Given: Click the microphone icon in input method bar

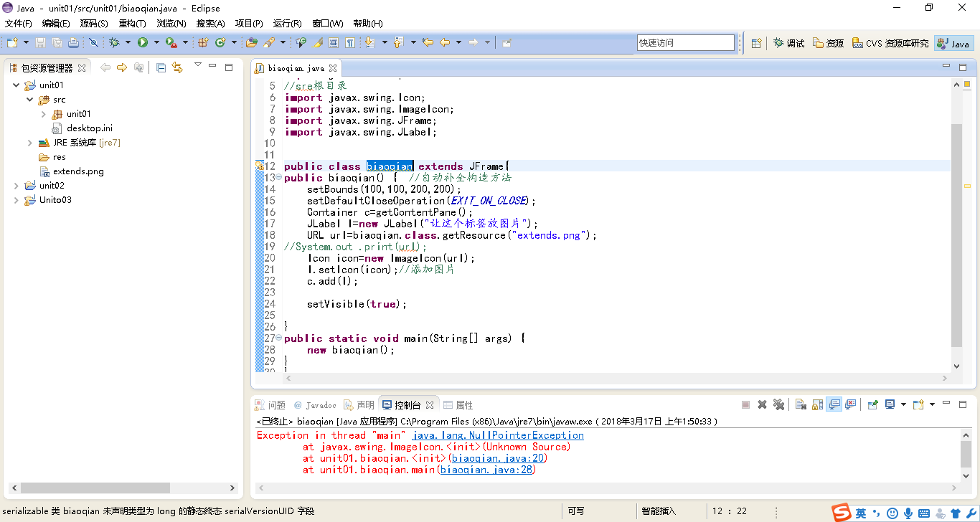Looking at the screenshot, I should [908, 513].
